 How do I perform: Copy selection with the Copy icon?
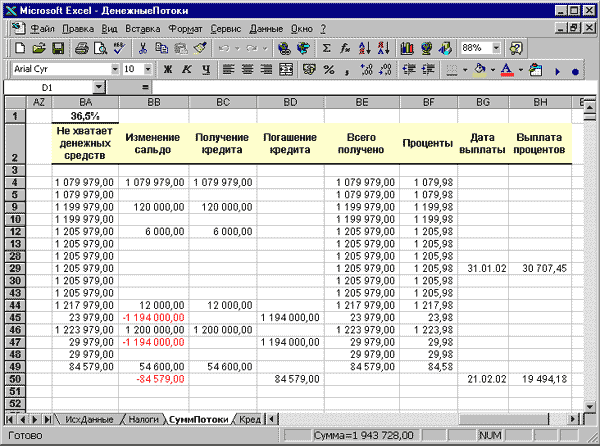click(x=161, y=49)
